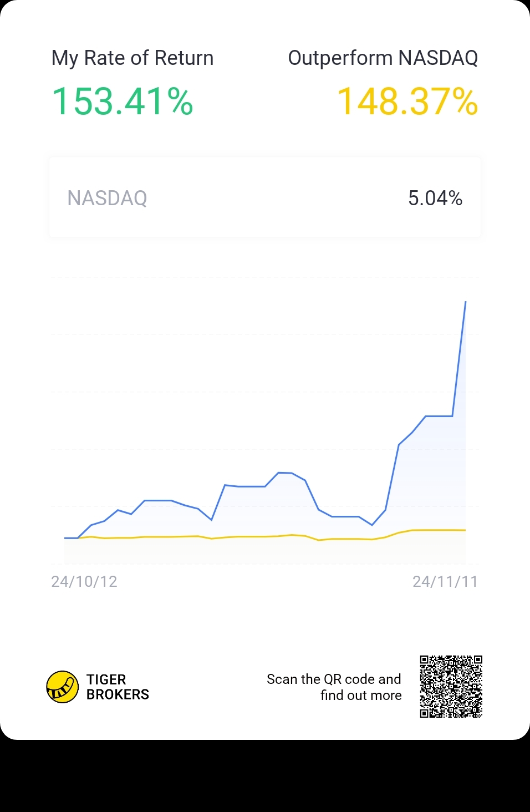
Task: Click the yellow 148.37% outperform value
Action: click(x=407, y=102)
